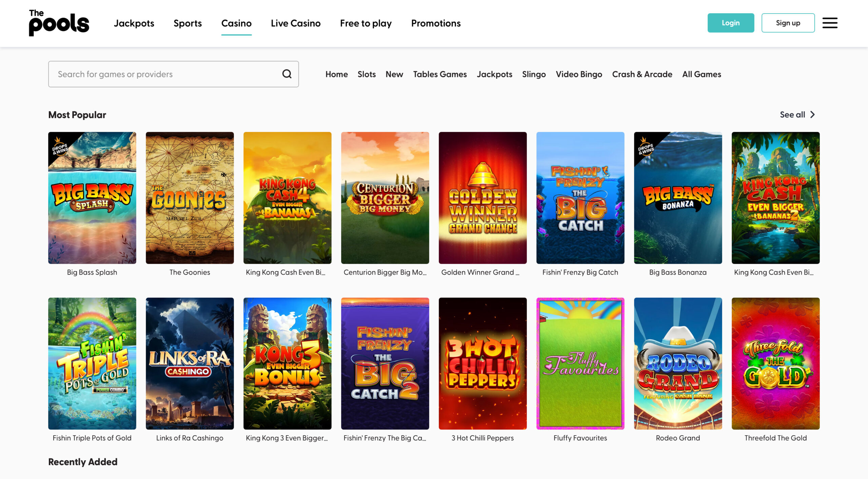
Task: Open the hamburger menu icon
Action: [x=830, y=23]
